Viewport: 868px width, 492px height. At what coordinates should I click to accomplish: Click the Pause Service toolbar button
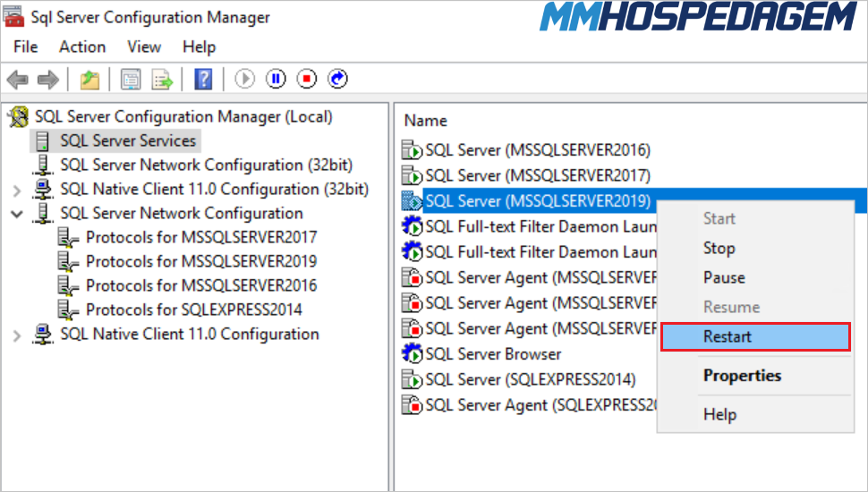click(276, 79)
